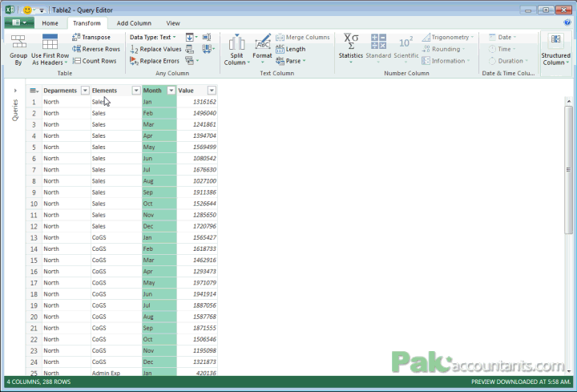Viewport: 577px width, 392px height.
Task: Click Dec cell in row 12
Action: pos(159,226)
